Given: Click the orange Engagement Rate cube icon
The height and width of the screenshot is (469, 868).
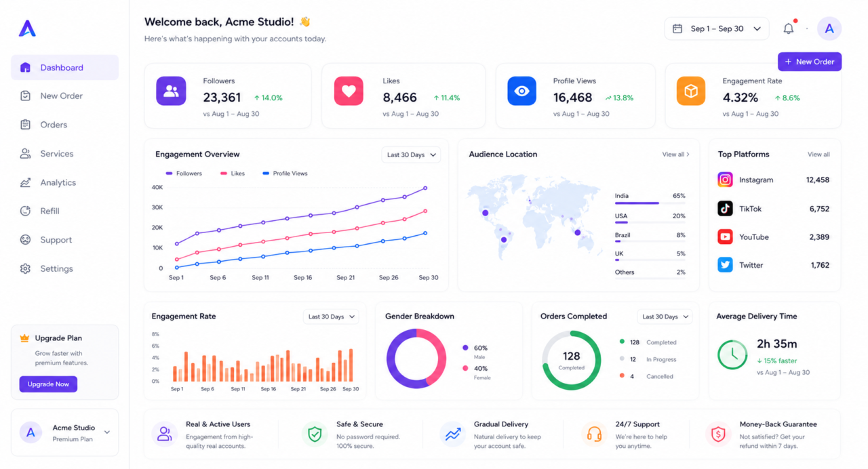Looking at the screenshot, I should pyautogui.click(x=691, y=91).
